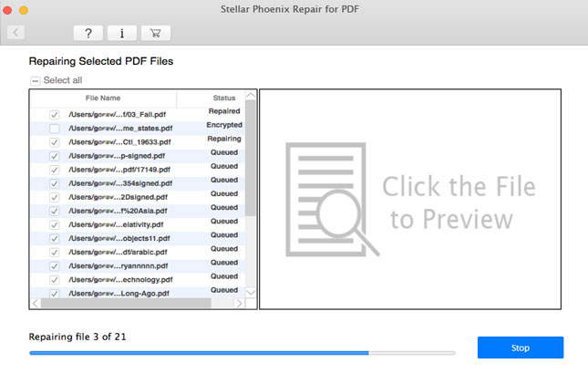Image resolution: width=588 pixels, height=384 pixels.
Task: Uncheck the arabic.pdf checkbox
Action: (55, 253)
